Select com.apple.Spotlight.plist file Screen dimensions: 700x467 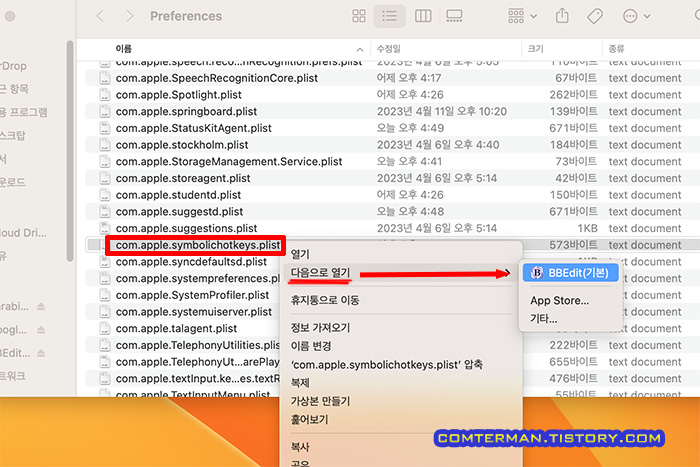pos(179,95)
